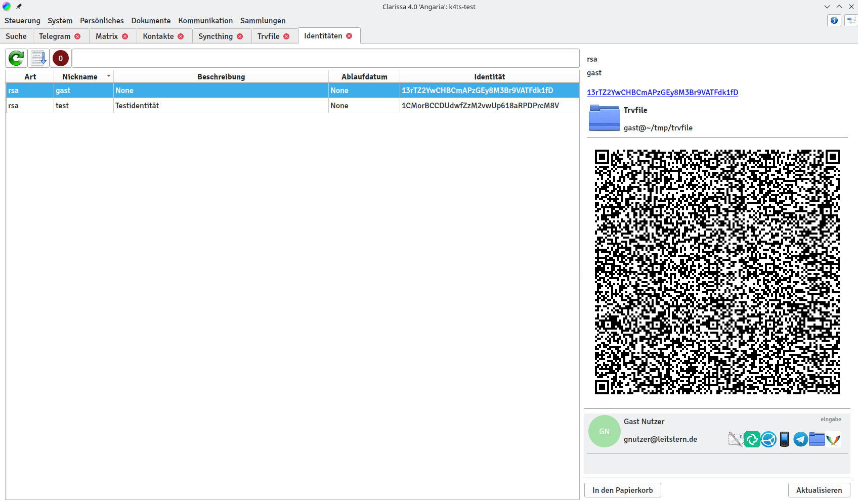Click the 'In den Papierkorb' button
The height and width of the screenshot is (504, 858).
click(x=623, y=490)
